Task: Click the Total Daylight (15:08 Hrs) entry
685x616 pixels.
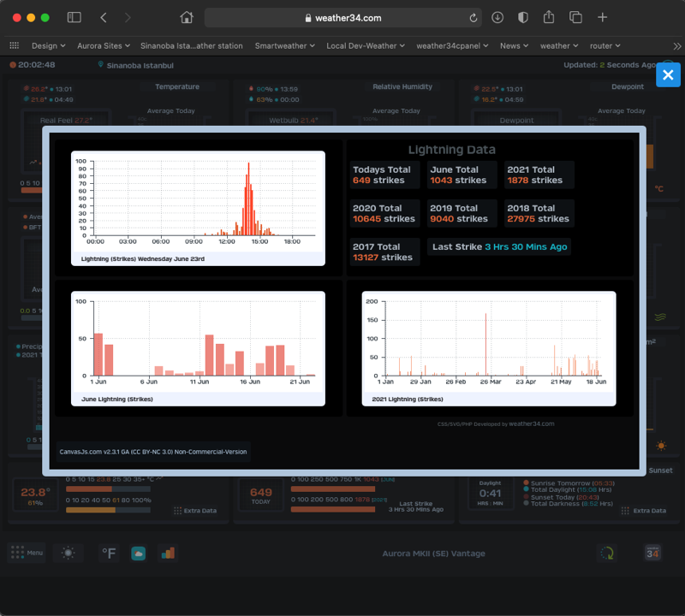Action: point(568,490)
